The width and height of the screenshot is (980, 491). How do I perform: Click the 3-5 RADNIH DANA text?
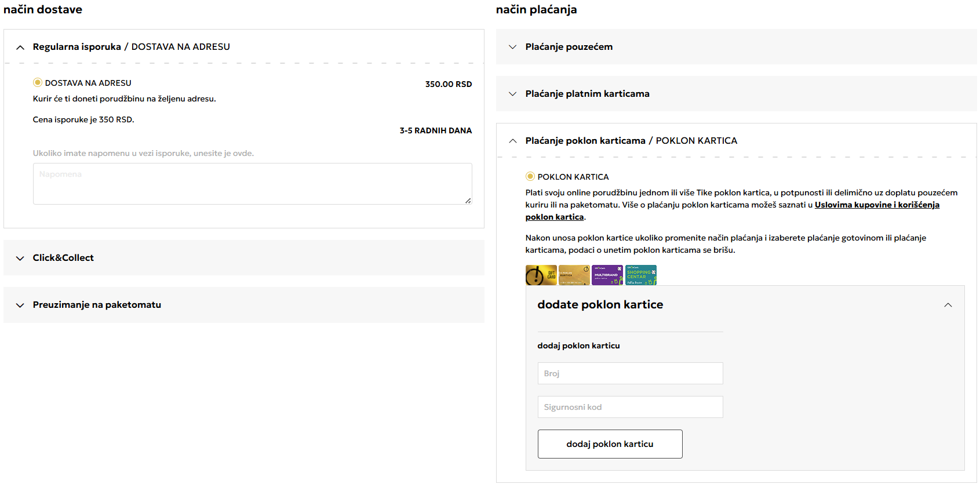tap(436, 130)
